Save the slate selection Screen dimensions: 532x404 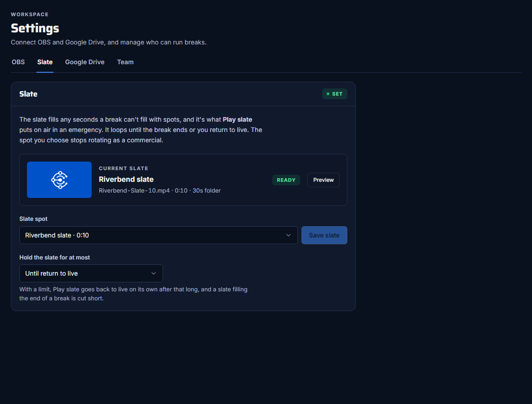pos(324,235)
